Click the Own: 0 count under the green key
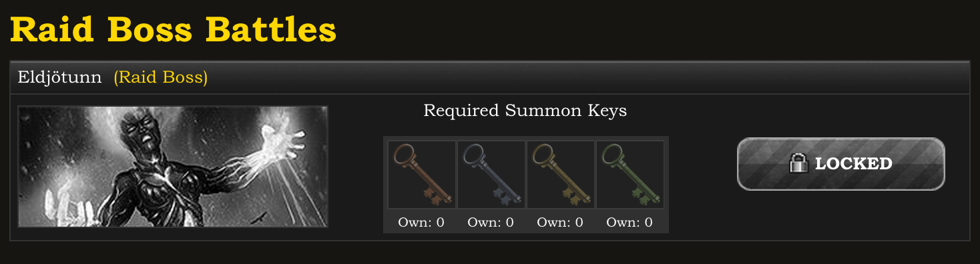 tap(630, 223)
